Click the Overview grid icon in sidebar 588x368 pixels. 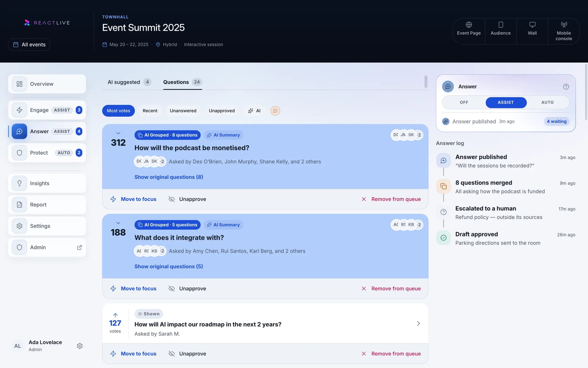click(20, 84)
